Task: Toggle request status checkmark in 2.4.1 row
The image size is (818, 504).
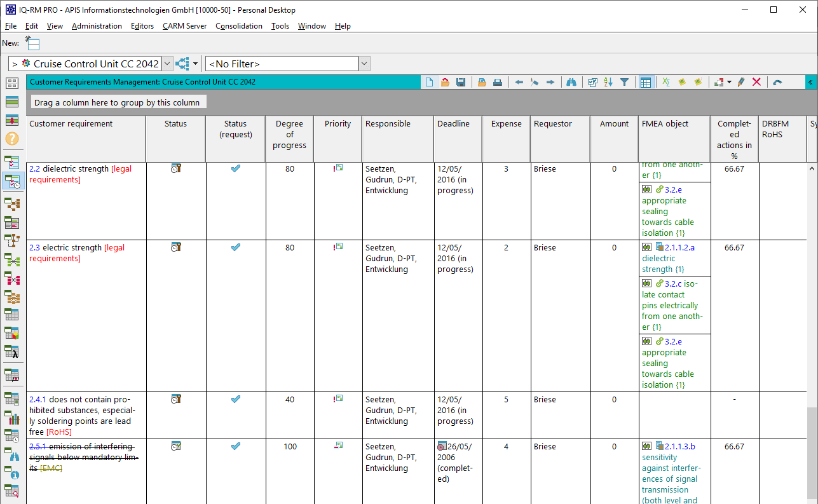Action: coord(236,399)
